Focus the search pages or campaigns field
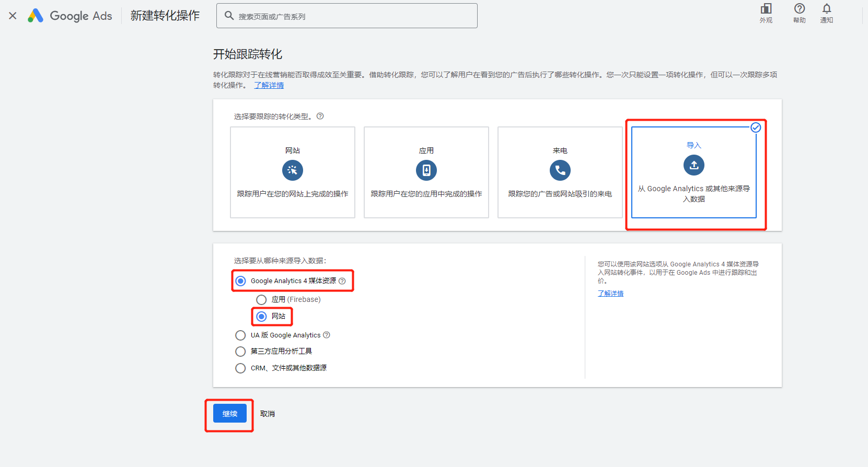This screenshot has height=467, width=868. [x=347, y=16]
